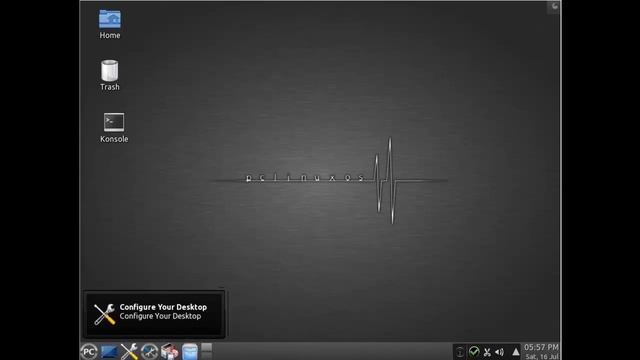The height and width of the screenshot is (360, 640).
Task: Click the 05:57 PM clock
Action: [541, 347]
